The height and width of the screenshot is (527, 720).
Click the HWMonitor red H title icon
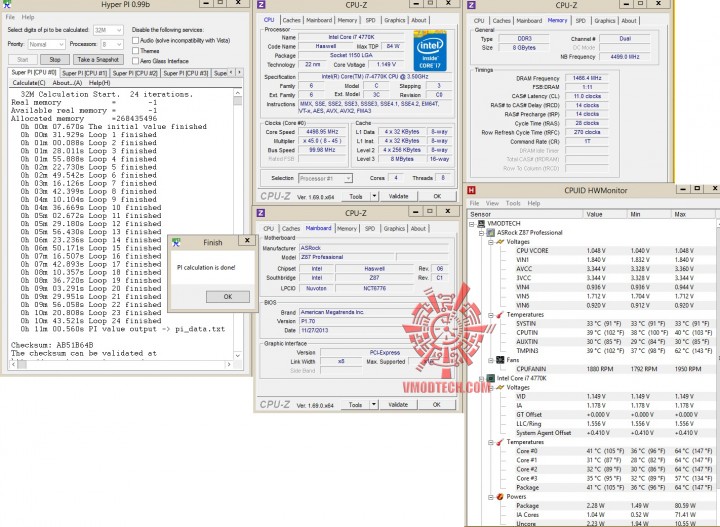[x=471, y=190]
